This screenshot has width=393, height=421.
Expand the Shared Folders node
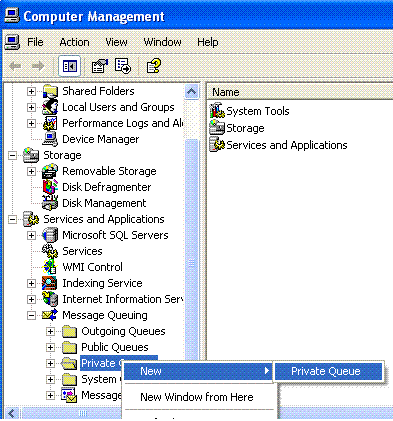pos(31,91)
